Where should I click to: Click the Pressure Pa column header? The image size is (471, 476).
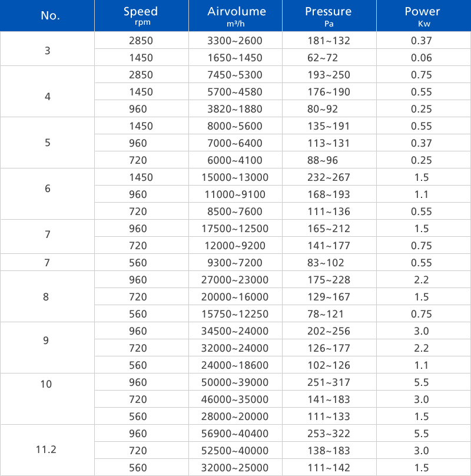click(329, 15)
